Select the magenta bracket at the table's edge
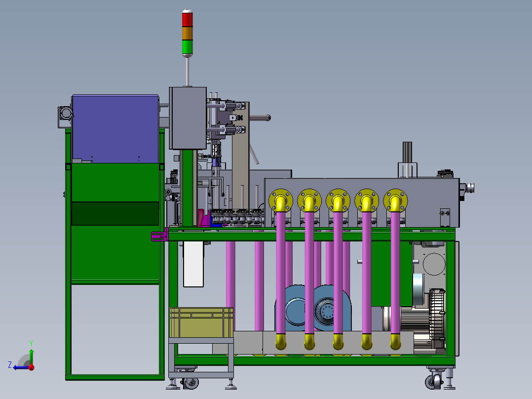 (x=159, y=236)
